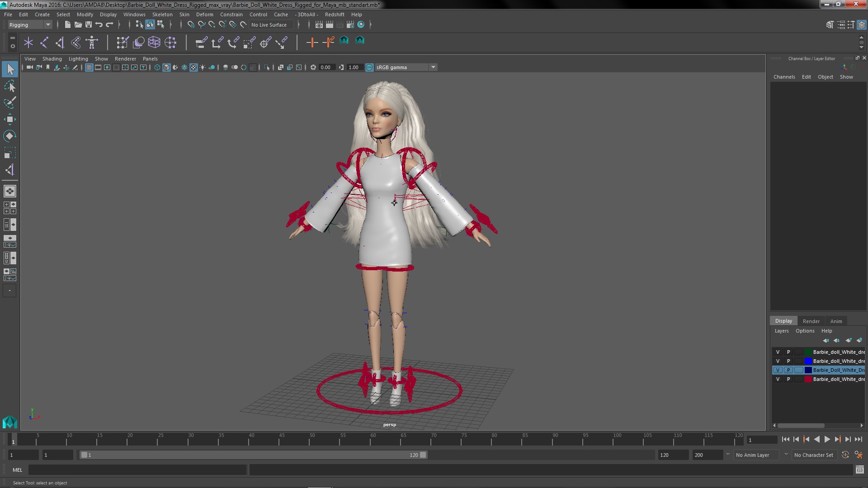Open the Rigging menu set dropdown

pos(30,25)
